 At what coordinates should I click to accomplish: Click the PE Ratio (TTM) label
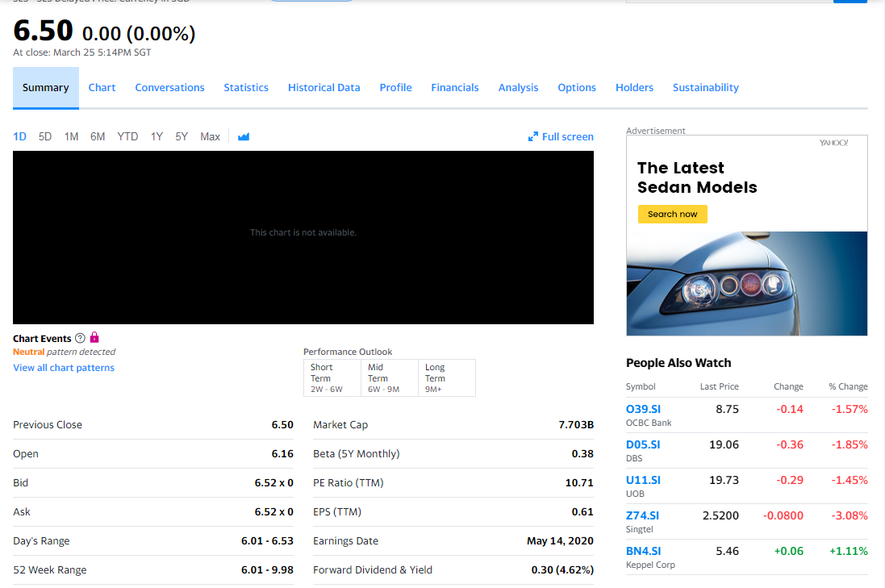(x=349, y=483)
